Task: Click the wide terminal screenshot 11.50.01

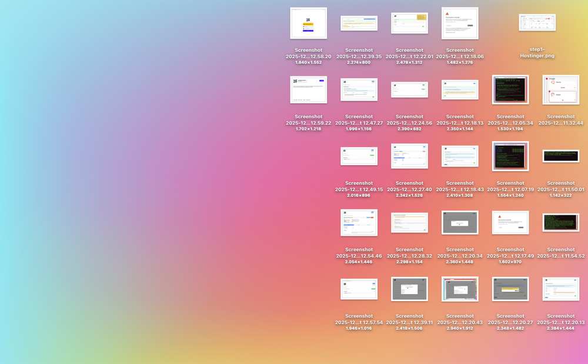Action: click(x=561, y=156)
